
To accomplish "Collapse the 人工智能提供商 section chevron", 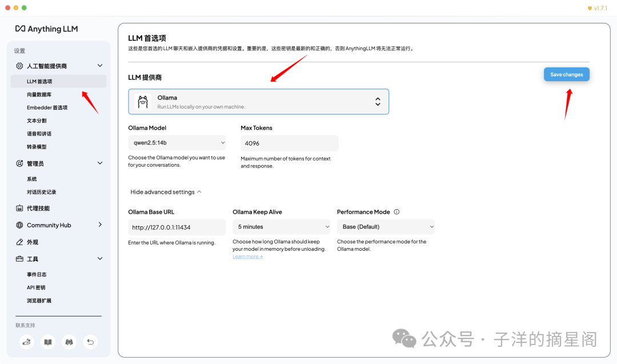I will (x=100, y=66).
